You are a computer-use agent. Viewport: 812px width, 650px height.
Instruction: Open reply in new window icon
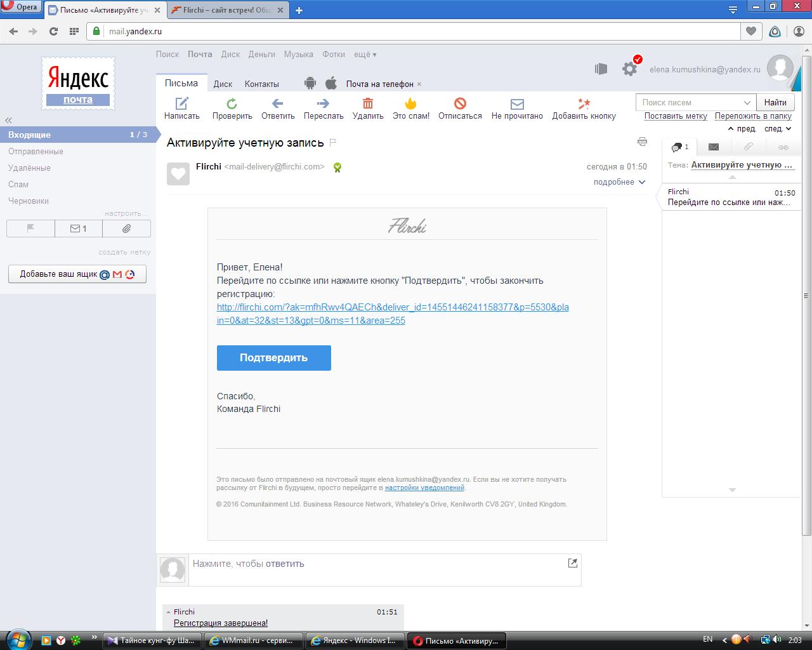(573, 563)
